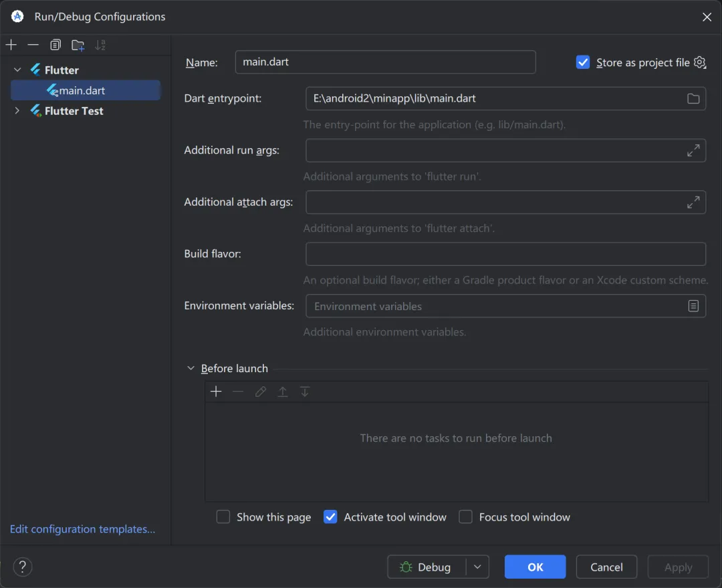This screenshot has height=588, width=722.
Task: Click the Build flavor input field
Action: pos(505,254)
